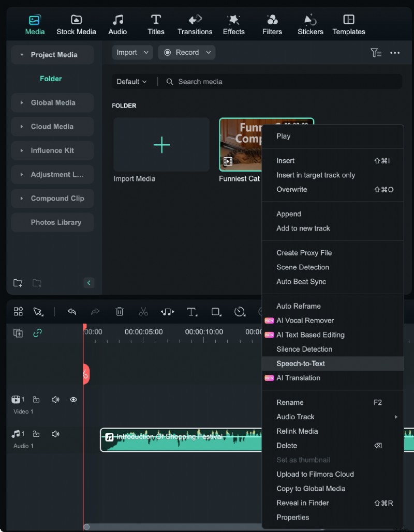Click the Delete trash icon above the timeline

120,312
